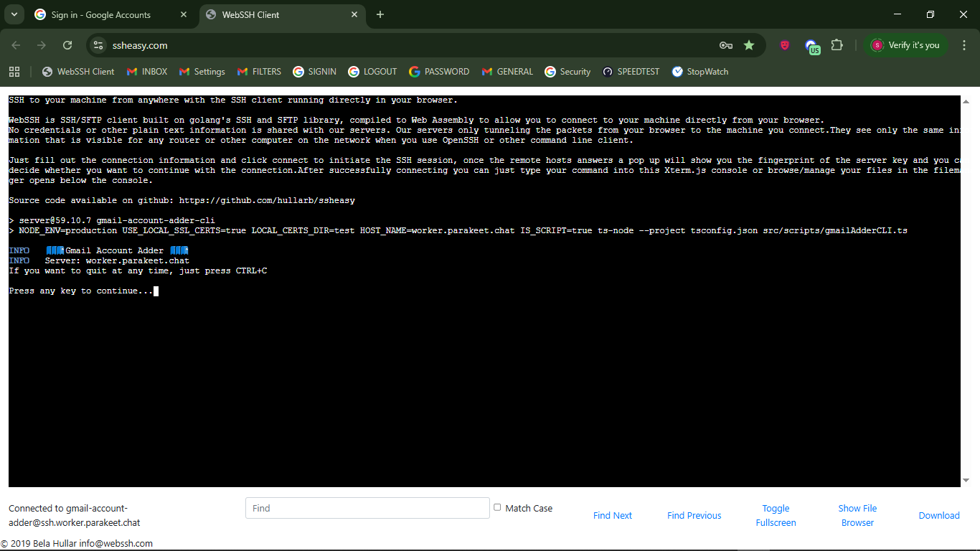Open the Extensions puzzle icon

click(837, 45)
